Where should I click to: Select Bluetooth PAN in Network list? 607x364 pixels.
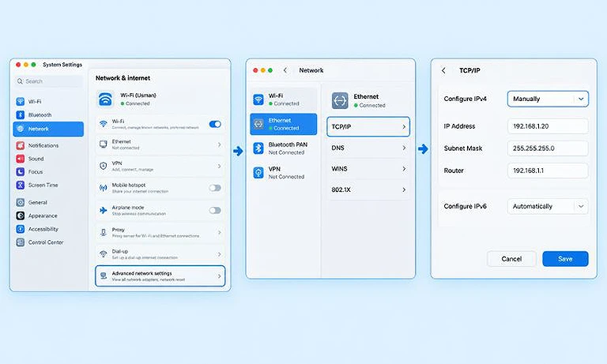284,148
